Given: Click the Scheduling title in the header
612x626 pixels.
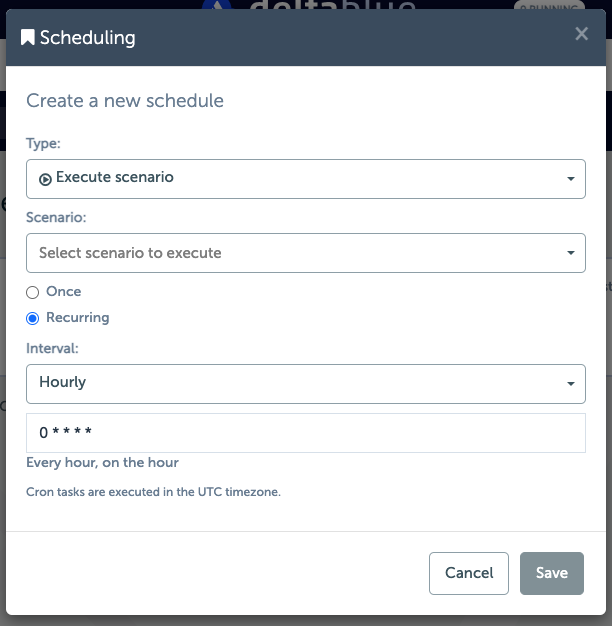Looking at the screenshot, I should pos(88,39).
